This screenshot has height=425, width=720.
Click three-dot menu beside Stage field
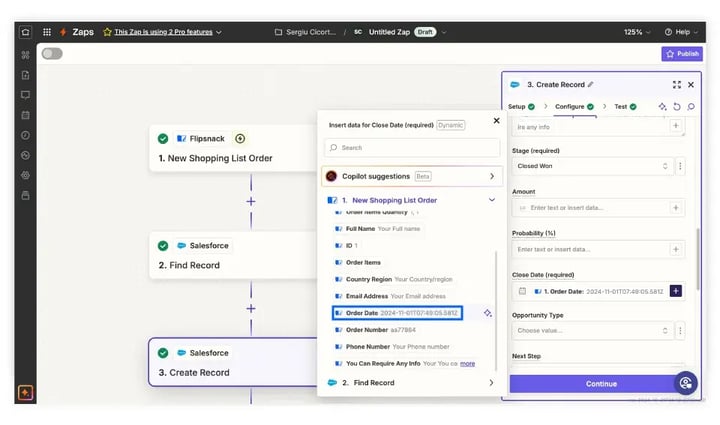pos(680,166)
